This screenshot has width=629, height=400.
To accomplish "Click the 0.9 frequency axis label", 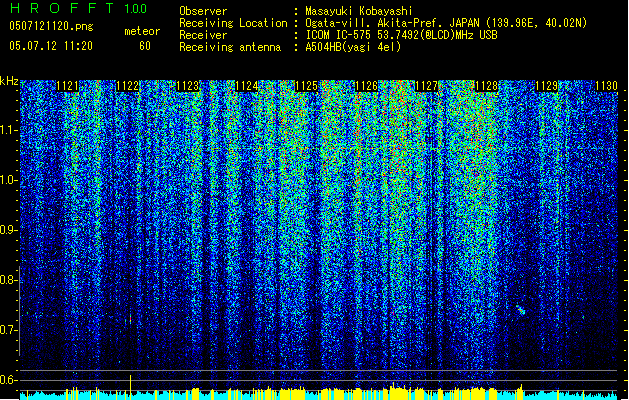I will click(x=8, y=230).
